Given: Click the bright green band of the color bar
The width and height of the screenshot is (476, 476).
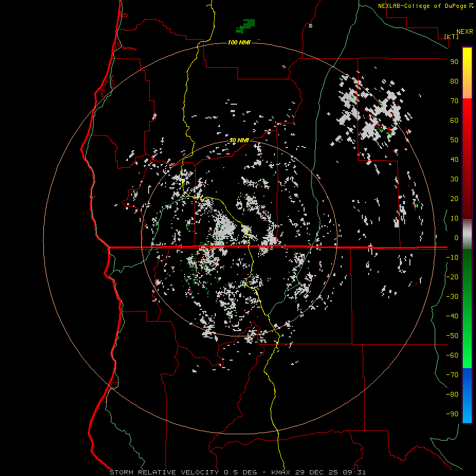Looking at the screenshot, I should pyautogui.click(x=467, y=349).
